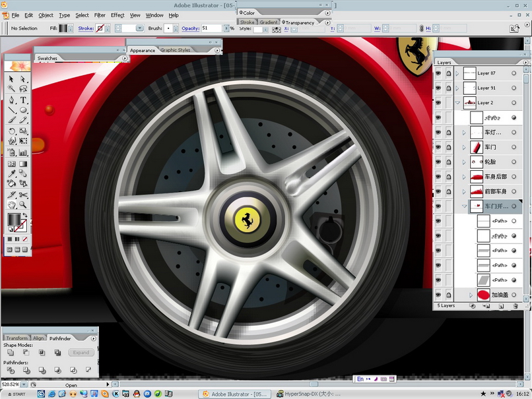
Task: Select the Pen tool
Action: [11, 100]
